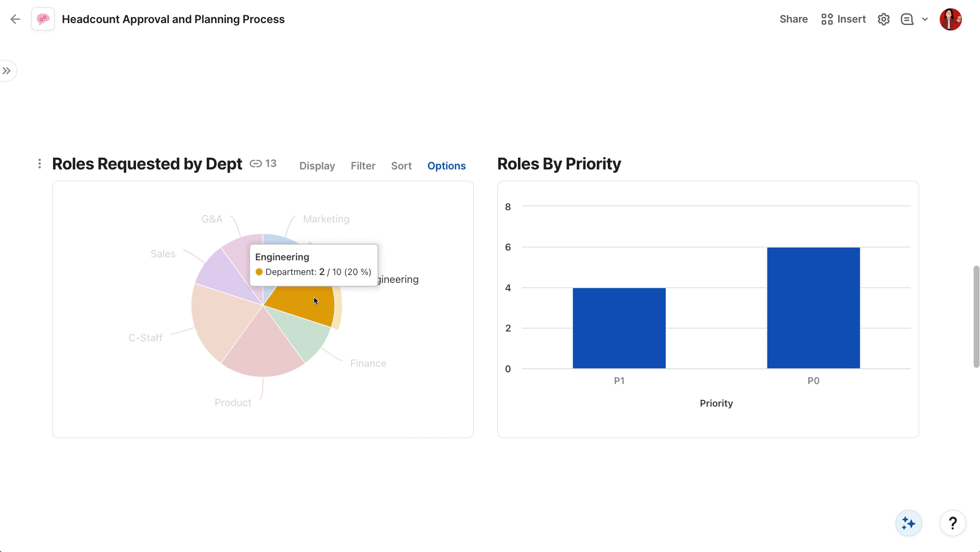
Task: Open the comments icon
Action: coord(907,19)
